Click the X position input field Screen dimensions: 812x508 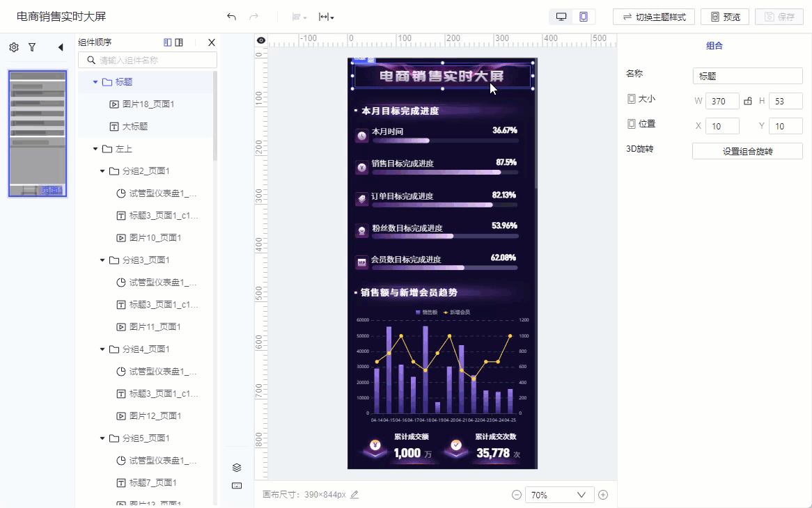click(x=723, y=126)
